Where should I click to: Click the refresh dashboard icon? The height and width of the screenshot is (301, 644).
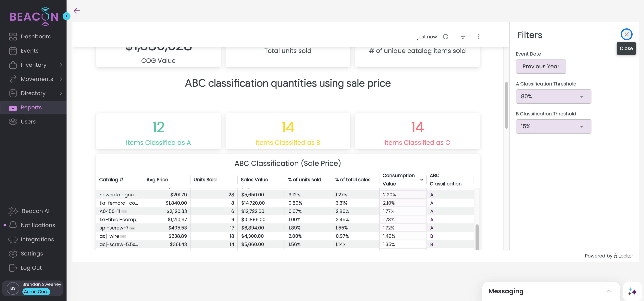click(x=445, y=37)
